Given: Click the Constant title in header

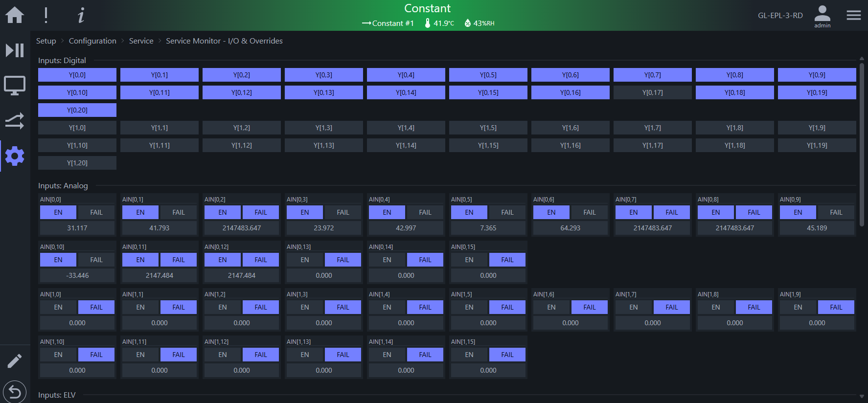Looking at the screenshot, I should click(x=427, y=8).
